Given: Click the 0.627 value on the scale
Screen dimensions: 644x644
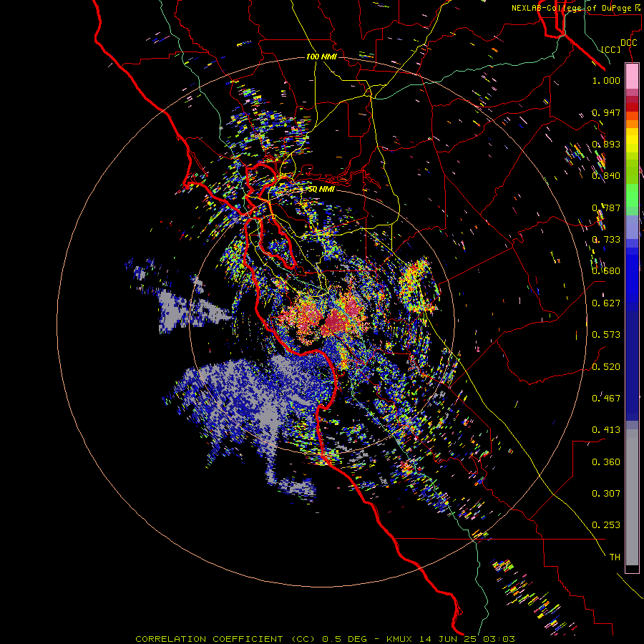Looking at the screenshot, I should (606, 303).
